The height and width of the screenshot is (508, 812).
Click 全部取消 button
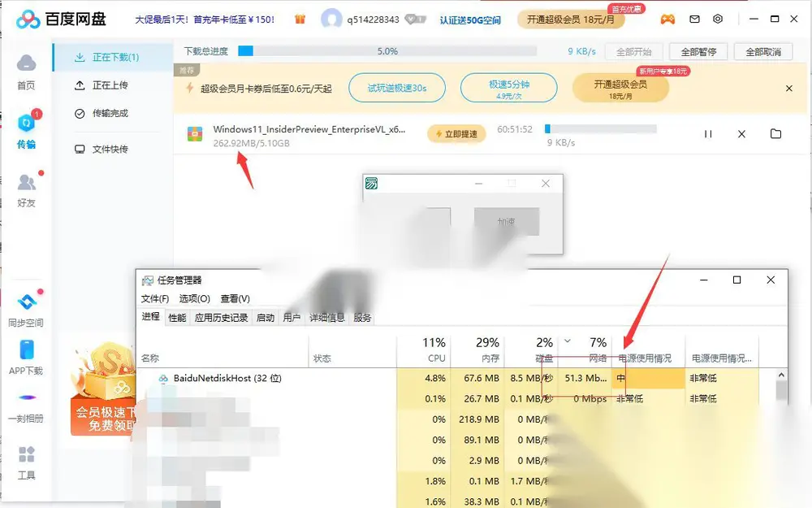click(763, 52)
